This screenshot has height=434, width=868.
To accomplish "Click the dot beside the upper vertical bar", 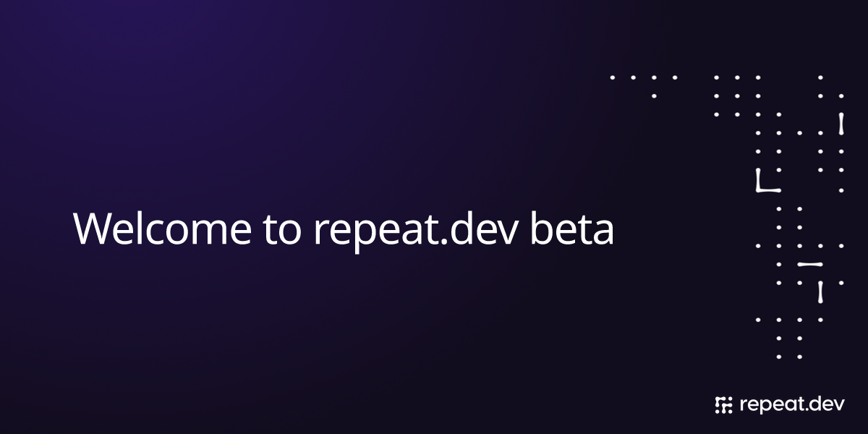I will tap(820, 132).
